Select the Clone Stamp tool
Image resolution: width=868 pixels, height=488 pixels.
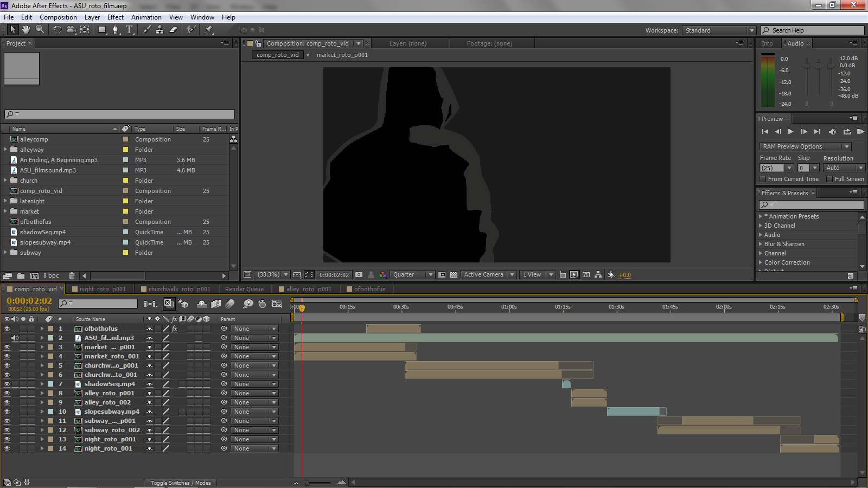tap(159, 29)
